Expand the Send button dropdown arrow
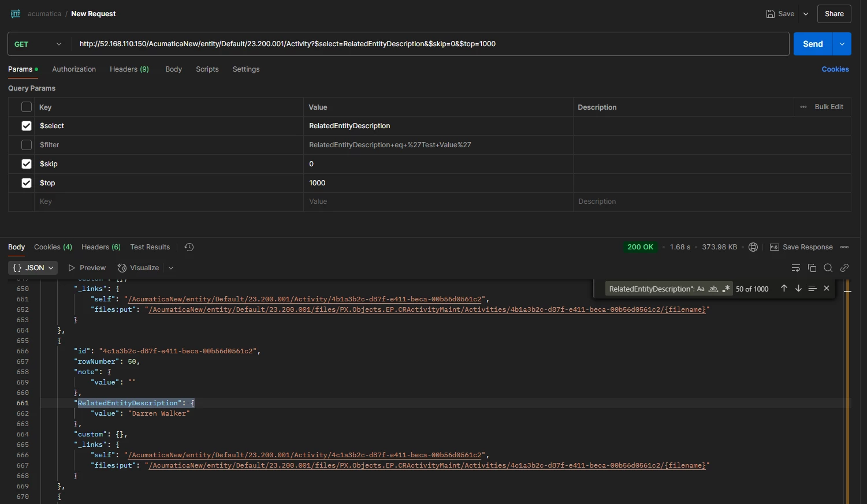This screenshot has width=867, height=504. (x=842, y=43)
